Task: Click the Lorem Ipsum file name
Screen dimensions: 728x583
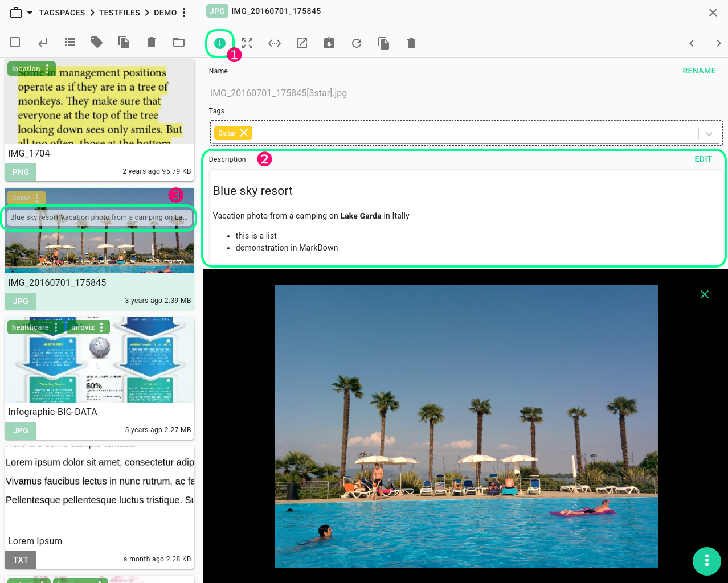Action: [35, 541]
